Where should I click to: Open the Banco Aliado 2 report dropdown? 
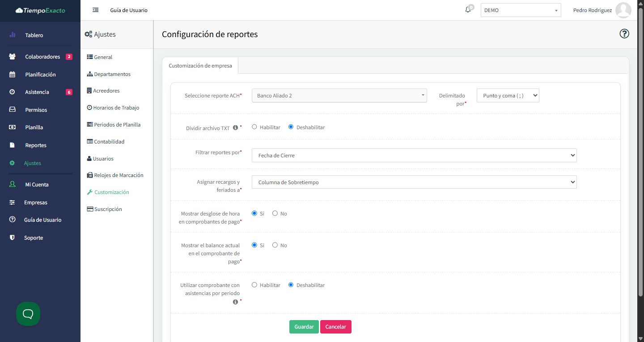(x=339, y=96)
